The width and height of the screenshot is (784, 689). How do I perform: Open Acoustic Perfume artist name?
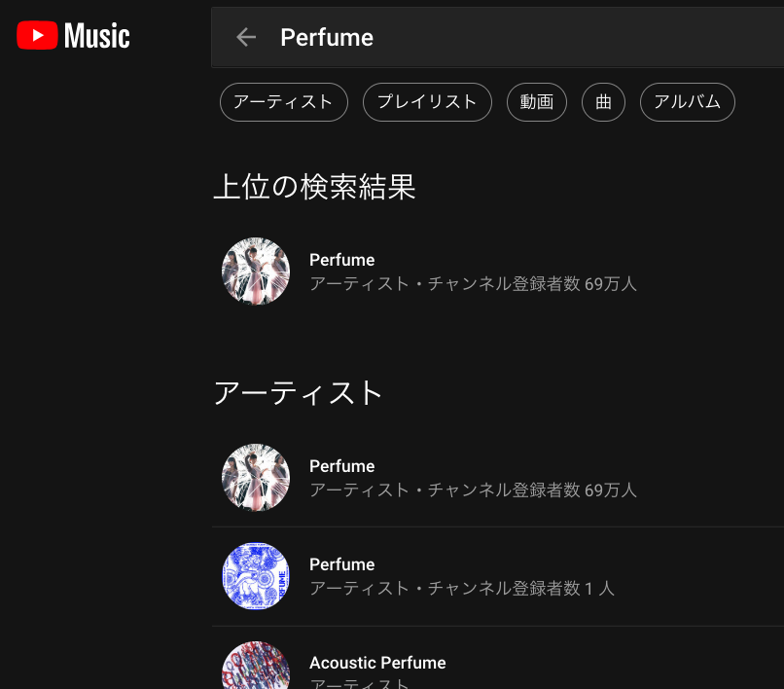377,663
